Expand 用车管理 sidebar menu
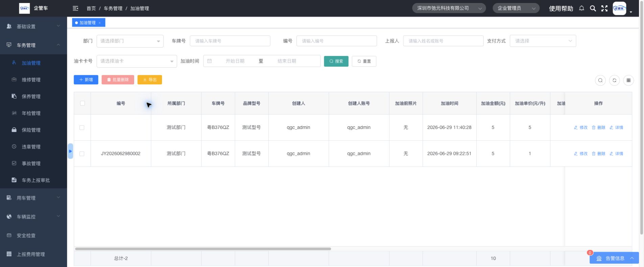Viewport: 644px width, 267px height. click(x=33, y=198)
